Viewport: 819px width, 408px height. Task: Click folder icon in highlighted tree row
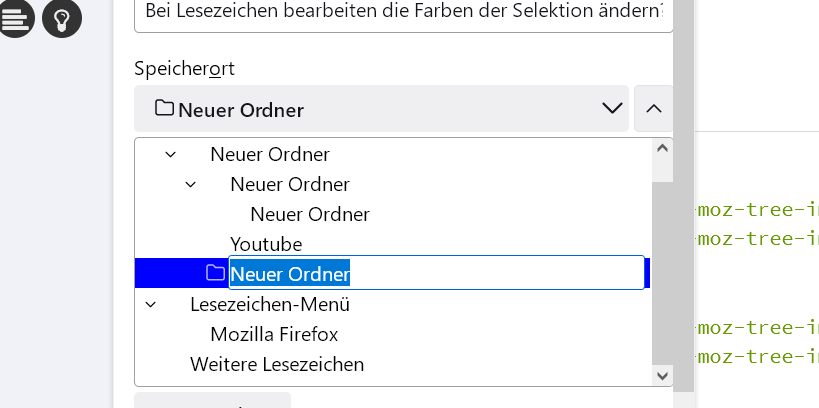click(x=215, y=272)
